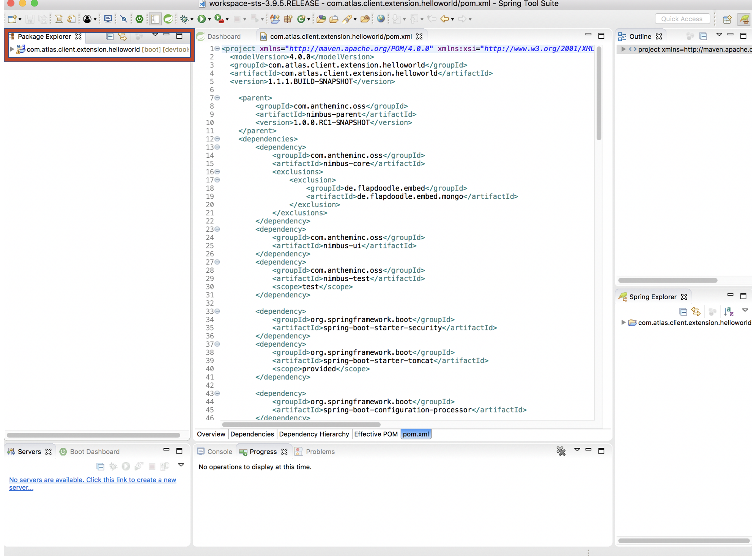Open Package Explorer view menu triangle
The height and width of the screenshot is (556, 756).
[155, 35]
